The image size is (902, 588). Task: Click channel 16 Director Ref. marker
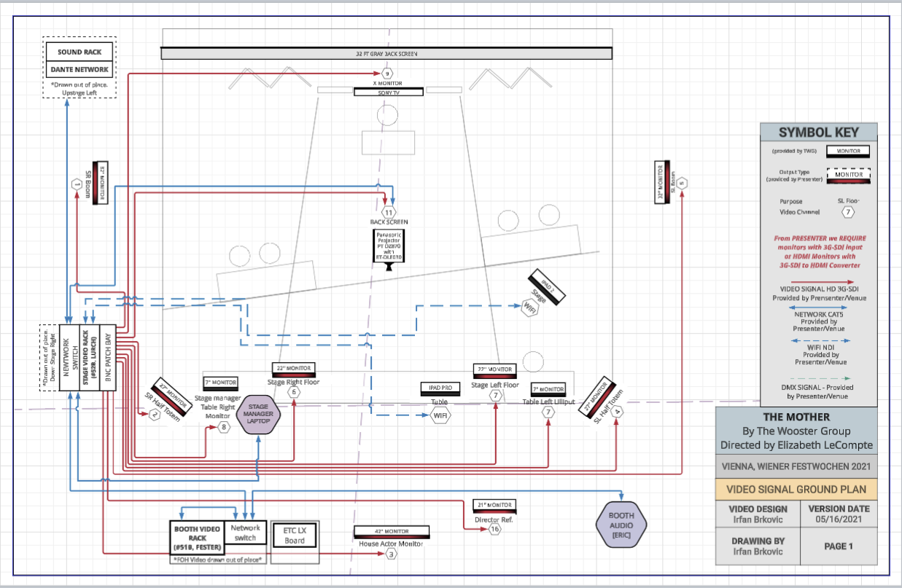(494, 530)
